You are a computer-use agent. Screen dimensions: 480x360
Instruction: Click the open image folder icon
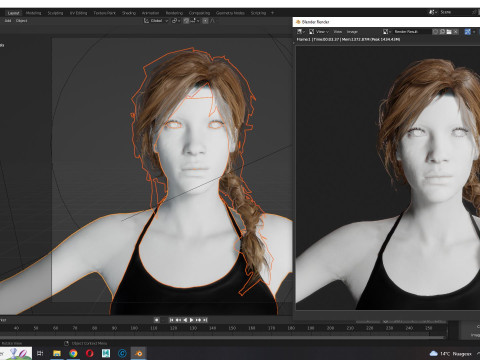[449, 32]
